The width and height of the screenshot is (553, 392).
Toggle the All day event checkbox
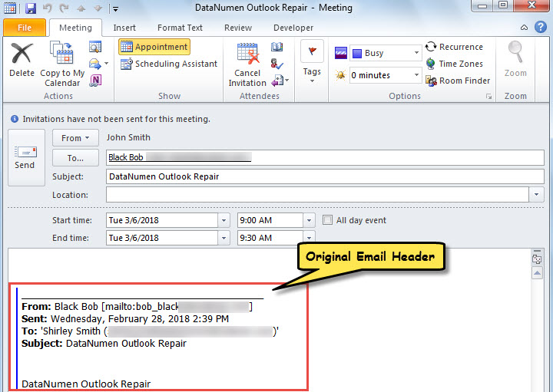coord(329,220)
